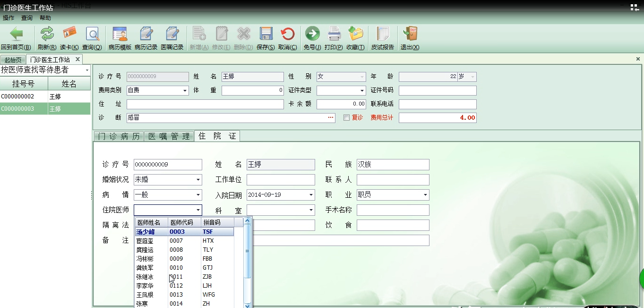644x308 pixels.
Task: Click the 免号(J) toolbar icon
Action: pyautogui.click(x=312, y=38)
